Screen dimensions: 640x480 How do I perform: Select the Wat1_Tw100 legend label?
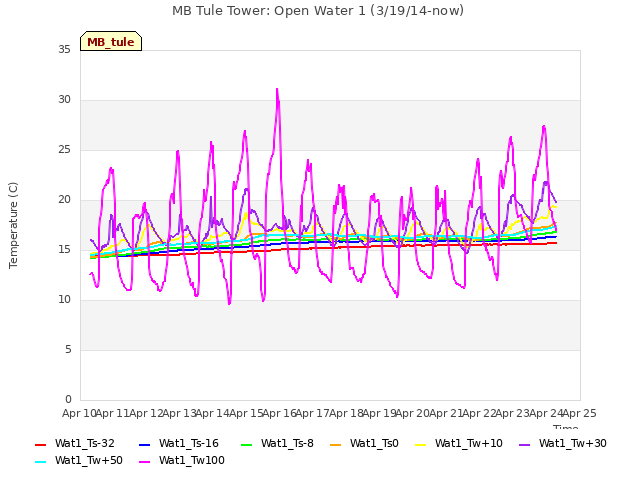(192, 460)
